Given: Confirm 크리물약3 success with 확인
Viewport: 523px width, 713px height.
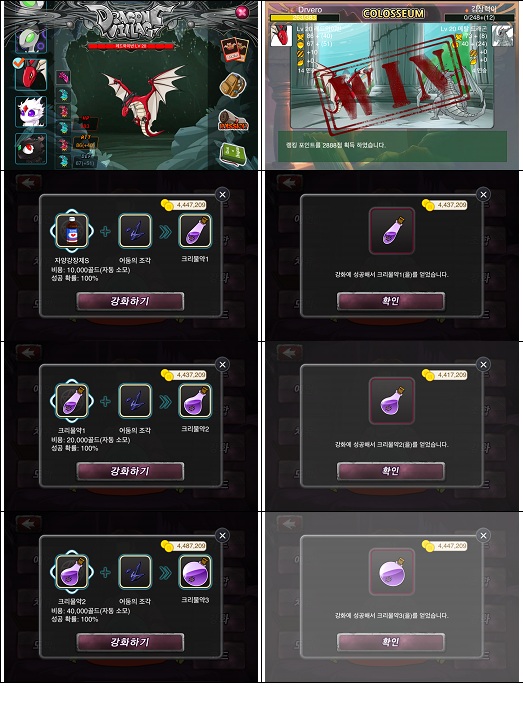Looking at the screenshot, I should pyautogui.click(x=391, y=642).
